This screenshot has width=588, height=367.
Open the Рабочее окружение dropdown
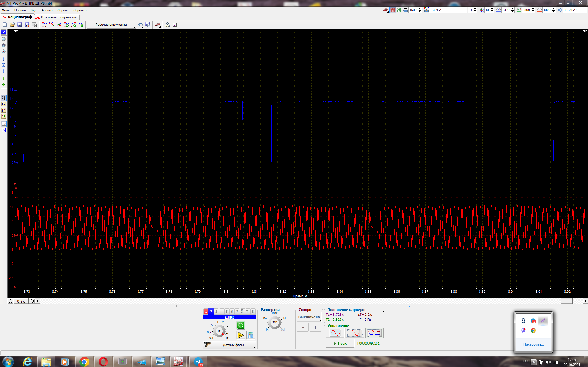(112, 25)
